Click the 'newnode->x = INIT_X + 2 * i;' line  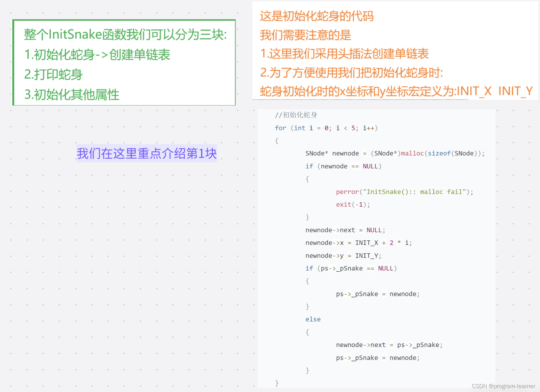tap(358, 243)
